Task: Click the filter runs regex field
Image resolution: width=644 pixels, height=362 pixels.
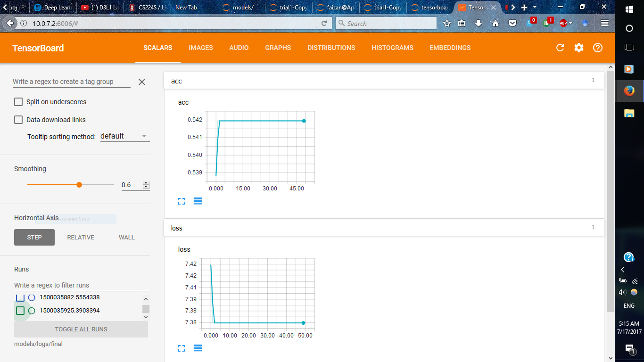Action: (82, 285)
